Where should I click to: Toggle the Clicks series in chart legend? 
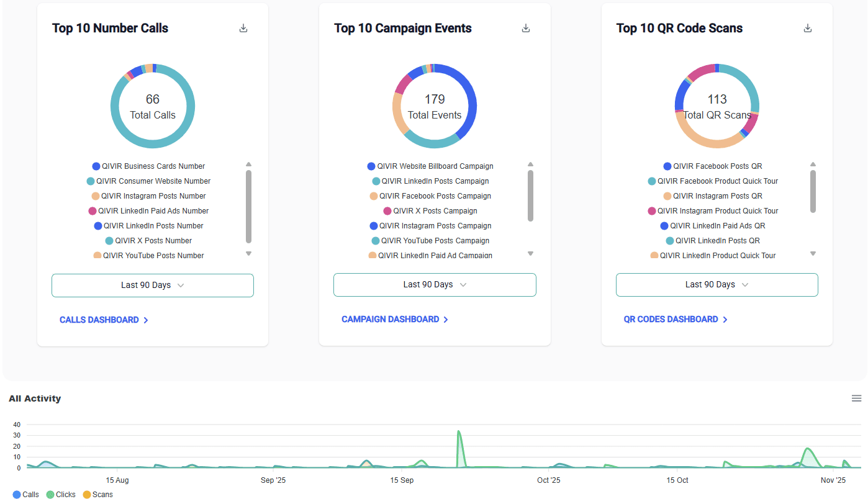(x=61, y=495)
